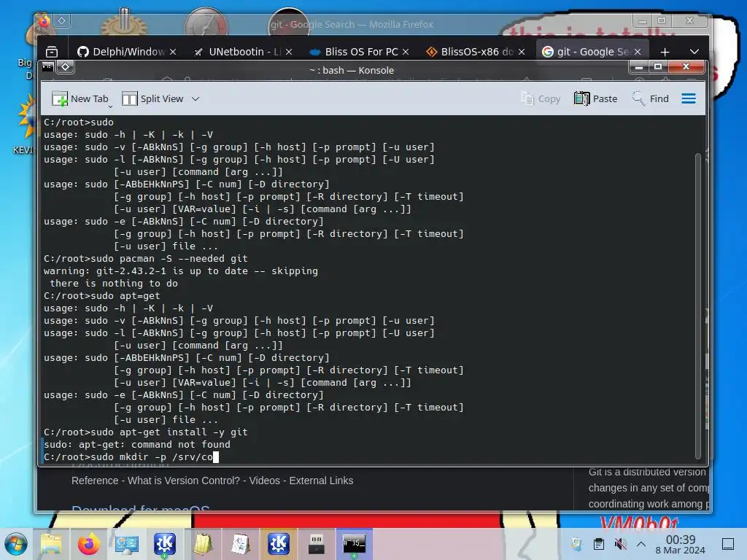747x560 pixels.
Task: Open file manager folder in taskbar
Action: tap(51, 544)
